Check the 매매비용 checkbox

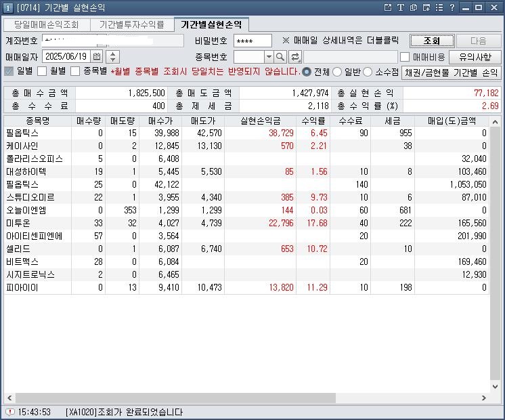pyautogui.click(x=405, y=57)
